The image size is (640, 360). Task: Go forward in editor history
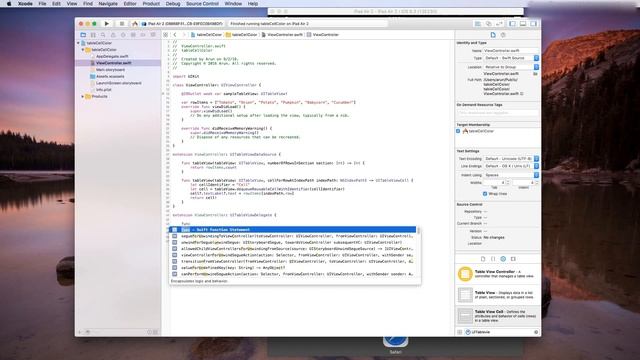point(183,35)
